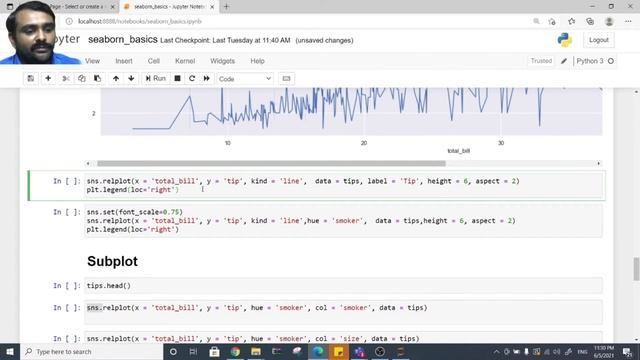Viewport: 640px width, 360px height.
Task: Open the notification center icon
Action: (627, 351)
